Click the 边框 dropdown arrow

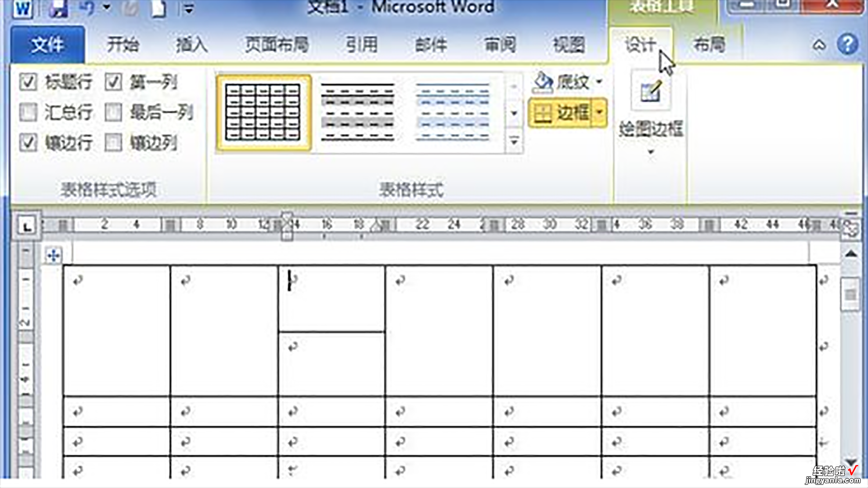point(599,113)
